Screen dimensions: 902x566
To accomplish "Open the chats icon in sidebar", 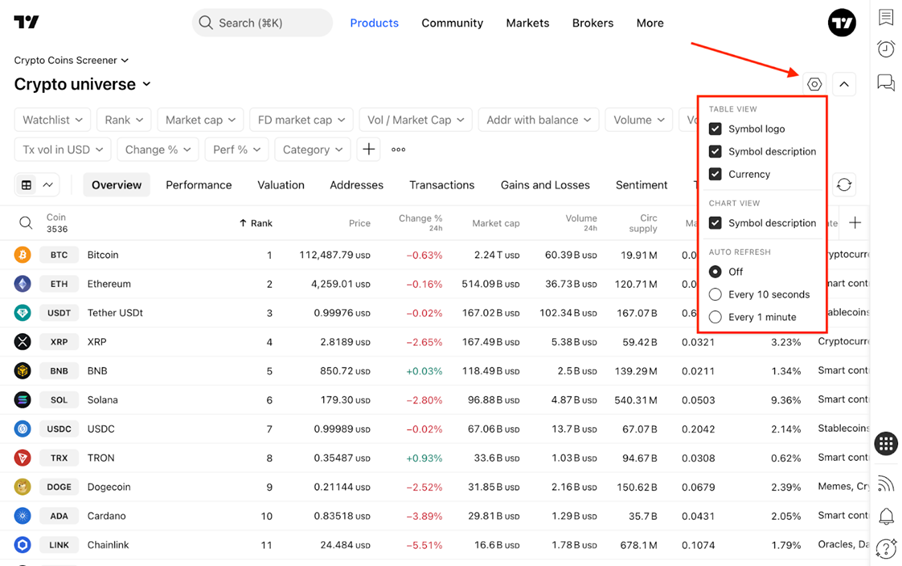I will click(x=886, y=82).
